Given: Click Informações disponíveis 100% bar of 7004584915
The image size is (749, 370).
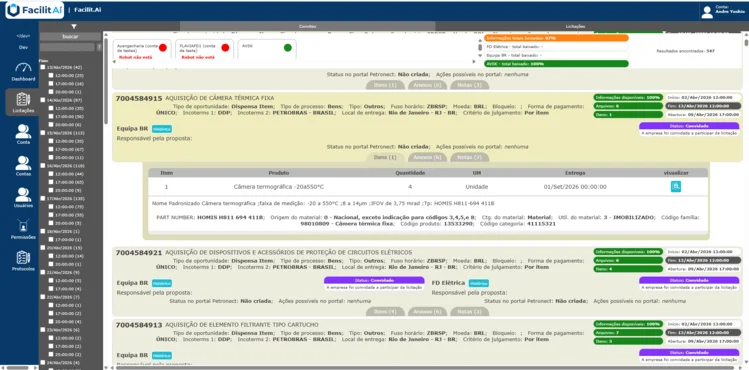Looking at the screenshot, I should point(628,97).
